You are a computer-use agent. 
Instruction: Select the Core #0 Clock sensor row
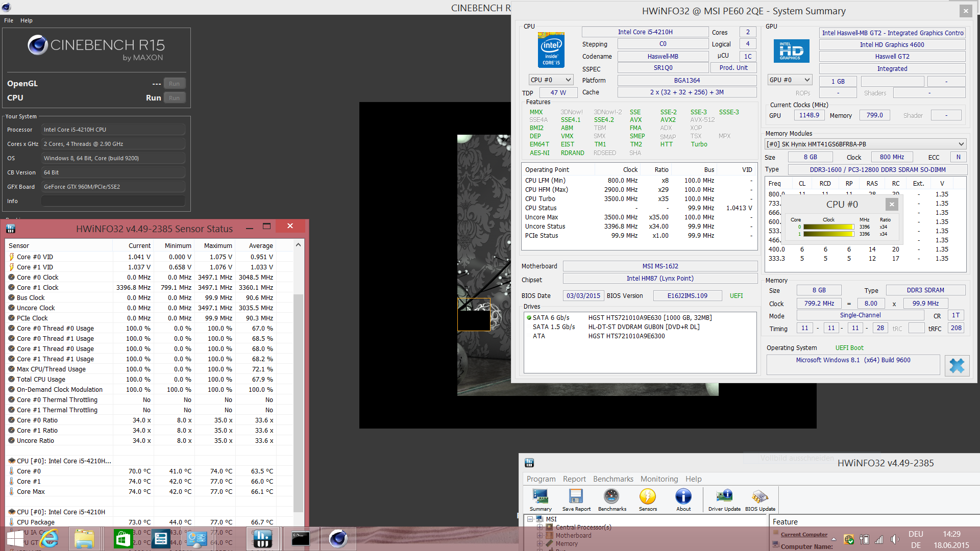point(141,278)
